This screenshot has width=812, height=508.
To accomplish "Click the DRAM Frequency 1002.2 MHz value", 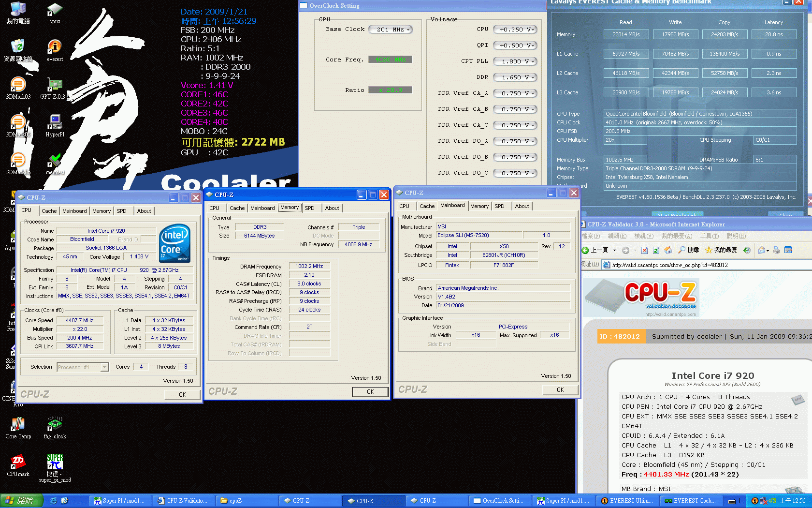I will pyautogui.click(x=309, y=266).
